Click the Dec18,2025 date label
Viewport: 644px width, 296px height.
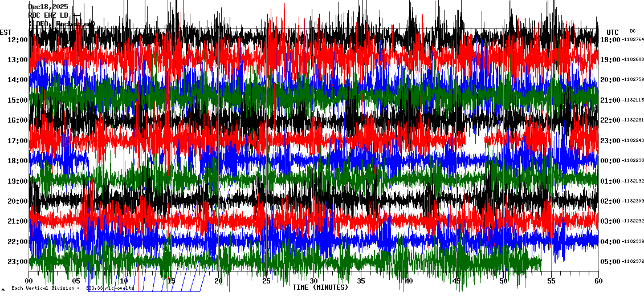(48, 7)
